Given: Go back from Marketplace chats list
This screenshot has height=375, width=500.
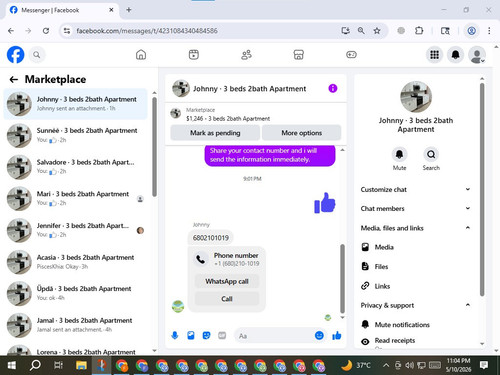Looking at the screenshot, I should click(x=14, y=79).
